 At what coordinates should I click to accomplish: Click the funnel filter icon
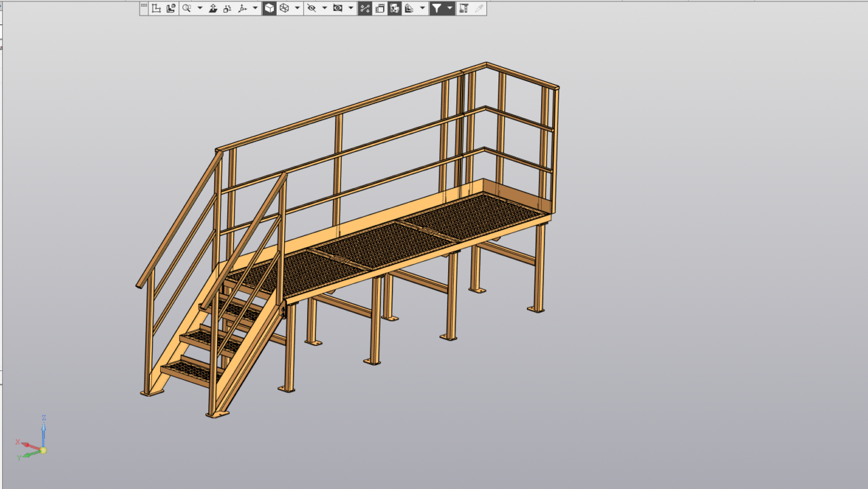click(x=437, y=8)
